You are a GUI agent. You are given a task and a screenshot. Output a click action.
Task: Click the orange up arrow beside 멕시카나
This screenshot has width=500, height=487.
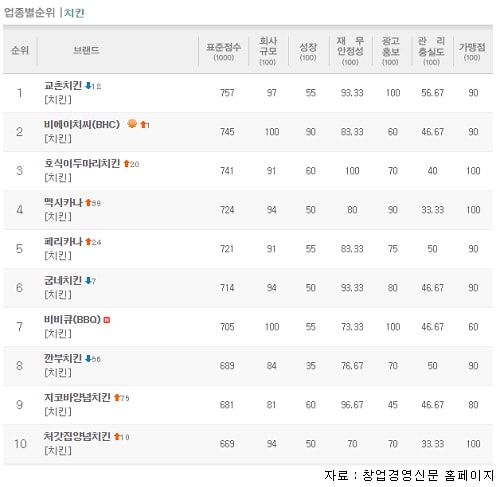click(x=88, y=202)
